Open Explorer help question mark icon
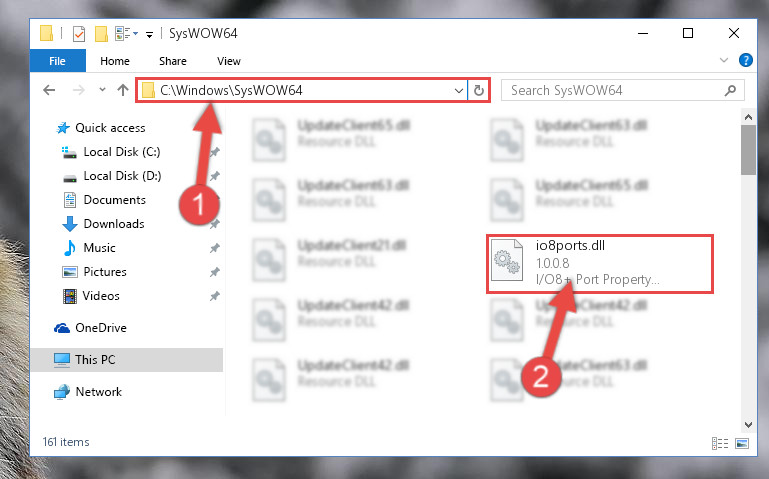Image resolution: width=769 pixels, height=479 pixels. coord(745,60)
